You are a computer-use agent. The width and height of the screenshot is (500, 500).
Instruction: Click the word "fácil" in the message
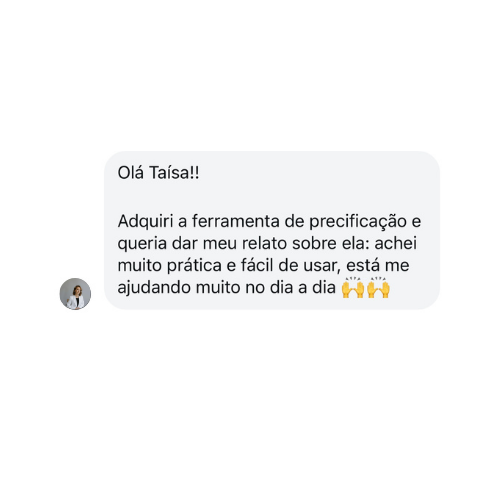pyautogui.click(x=257, y=265)
